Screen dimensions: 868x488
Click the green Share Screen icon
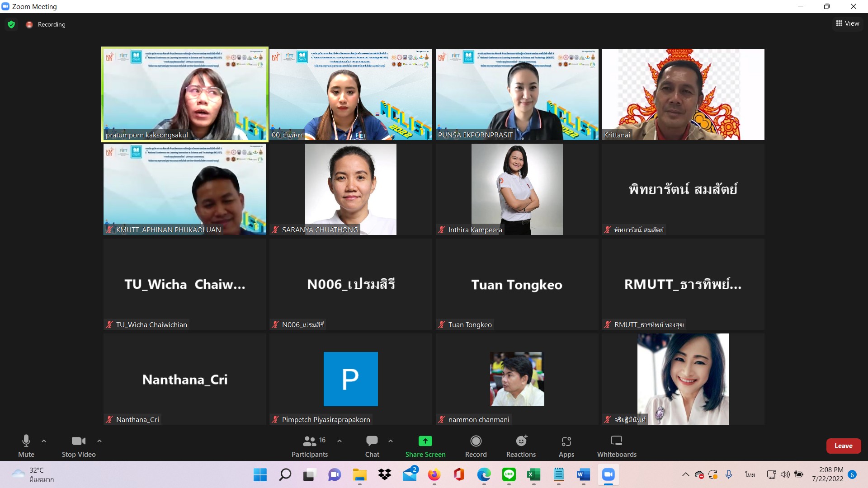[x=425, y=441]
